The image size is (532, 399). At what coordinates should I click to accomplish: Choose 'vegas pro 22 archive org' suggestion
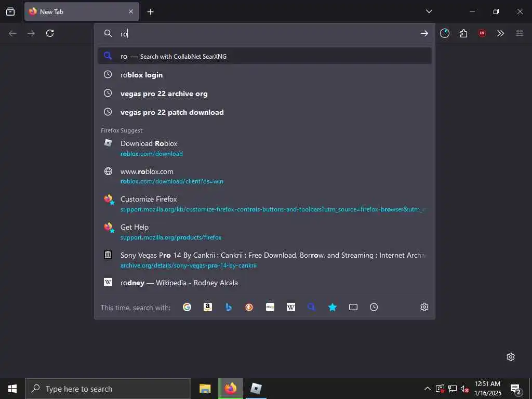point(264,94)
